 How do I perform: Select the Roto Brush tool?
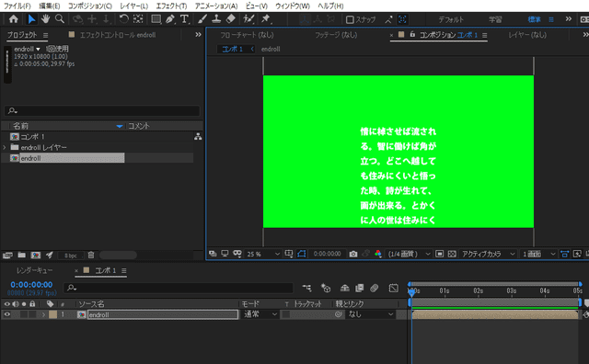(248, 18)
